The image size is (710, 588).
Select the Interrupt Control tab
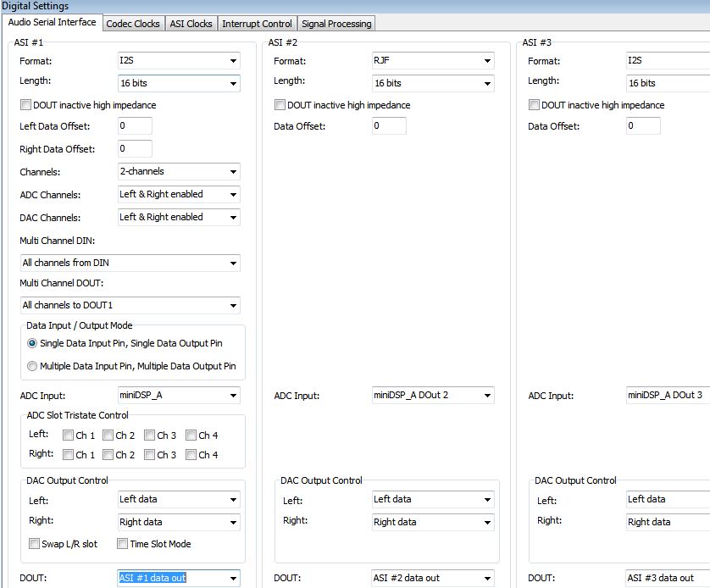point(257,24)
